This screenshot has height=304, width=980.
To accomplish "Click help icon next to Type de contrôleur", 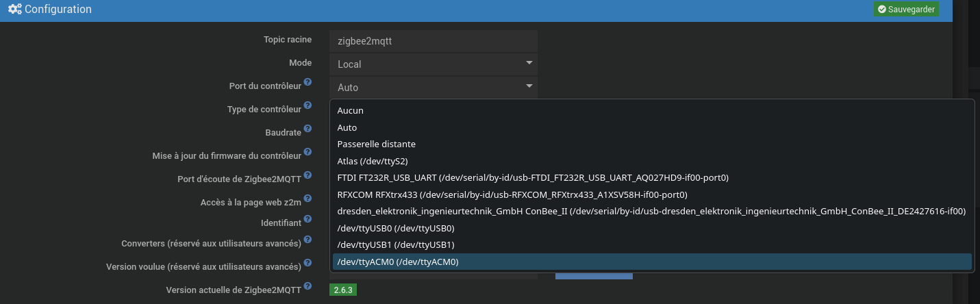I will 308,106.
